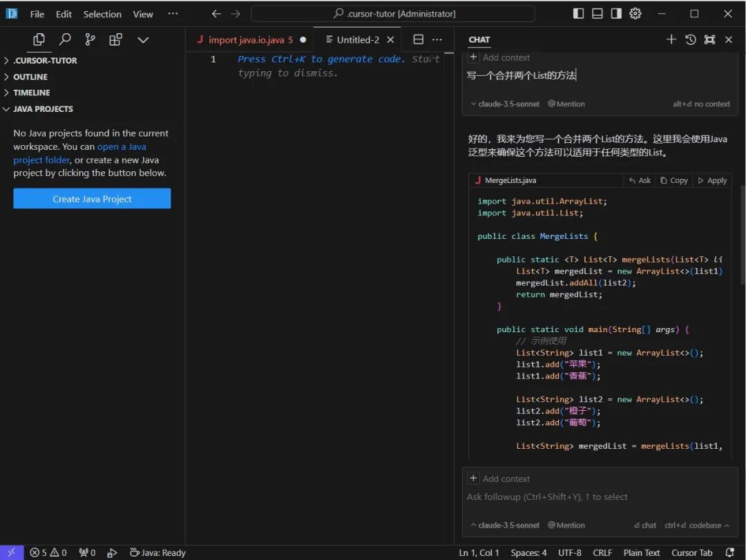Open the Explorer view icon
Screen dimensions: 746x560
(x=39, y=39)
